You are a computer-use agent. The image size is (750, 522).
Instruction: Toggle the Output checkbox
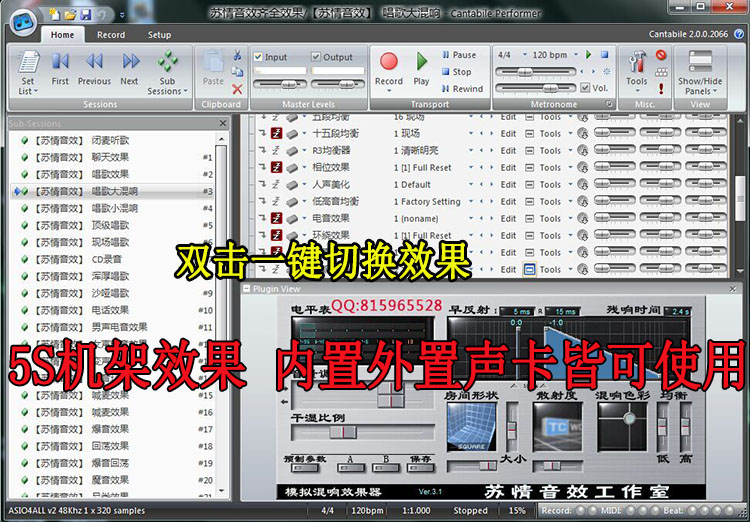(x=316, y=57)
